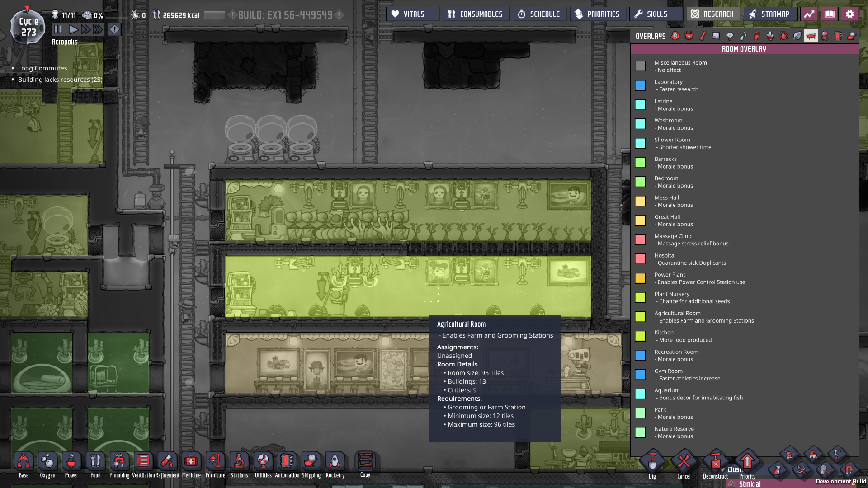
Task: Pause the game simulation
Action: pyautogui.click(x=58, y=30)
